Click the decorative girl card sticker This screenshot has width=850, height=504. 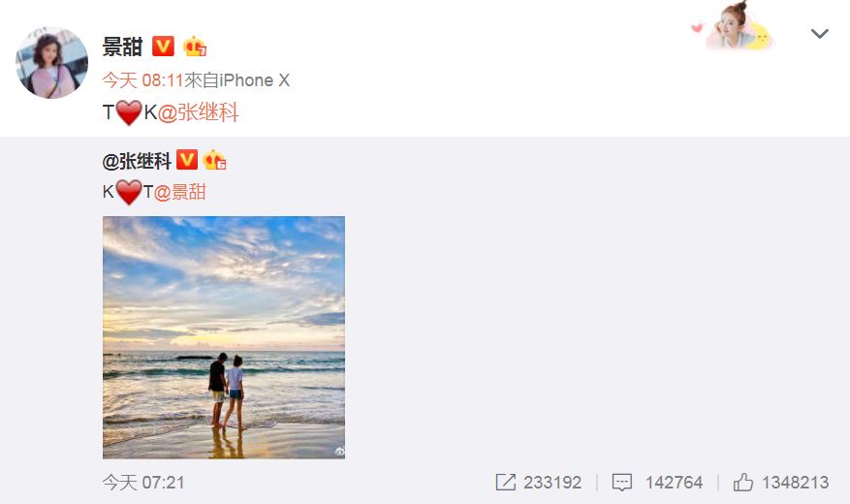click(733, 25)
